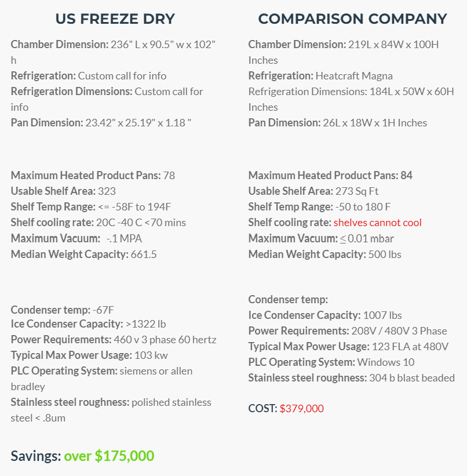Click the 661.5 median weight capacity value

pos(144,255)
